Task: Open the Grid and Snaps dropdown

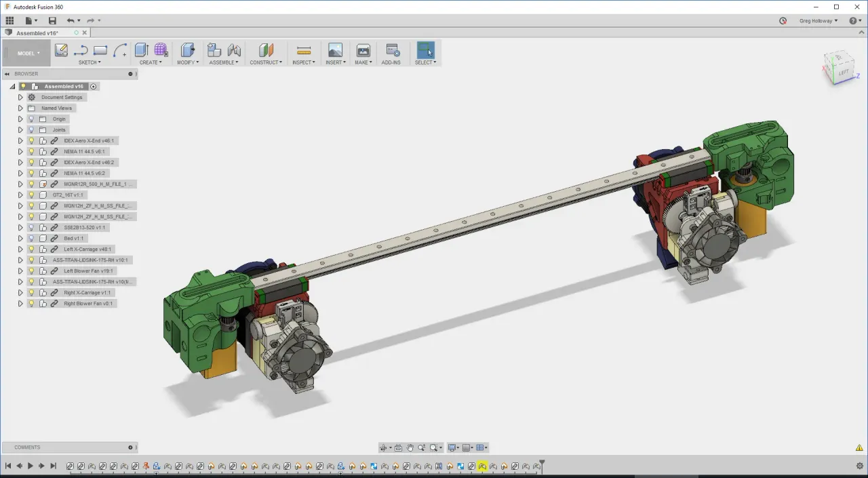Action: [x=468, y=447]
